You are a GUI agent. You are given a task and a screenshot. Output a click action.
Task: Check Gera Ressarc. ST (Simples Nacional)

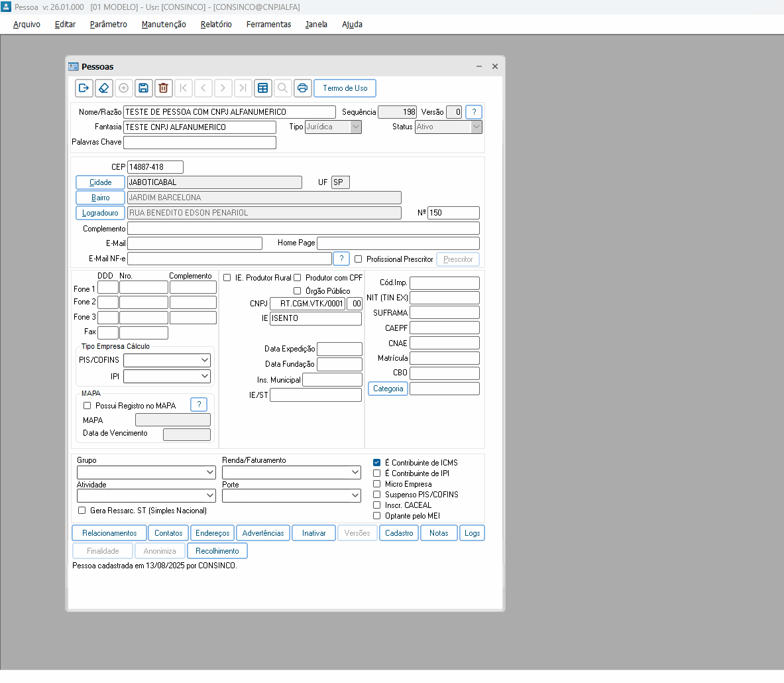(x=82, y=511)
